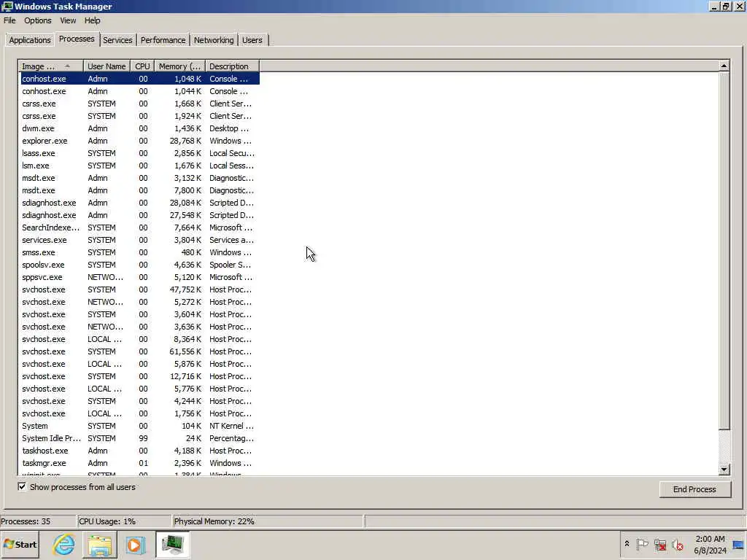
Task: Click Physical Memory: 22% status text
Action: click(x=214, y=521)
